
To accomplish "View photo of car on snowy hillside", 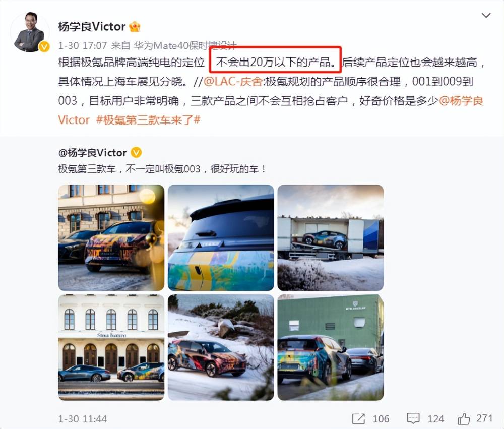I will click(x=221, y=347).
